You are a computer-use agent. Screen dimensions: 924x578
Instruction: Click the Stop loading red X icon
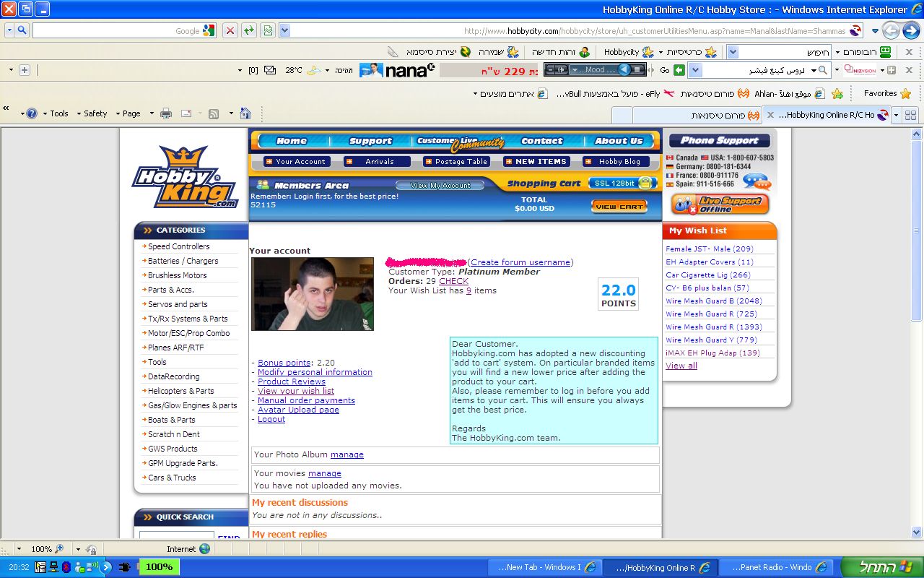(230, 30)
